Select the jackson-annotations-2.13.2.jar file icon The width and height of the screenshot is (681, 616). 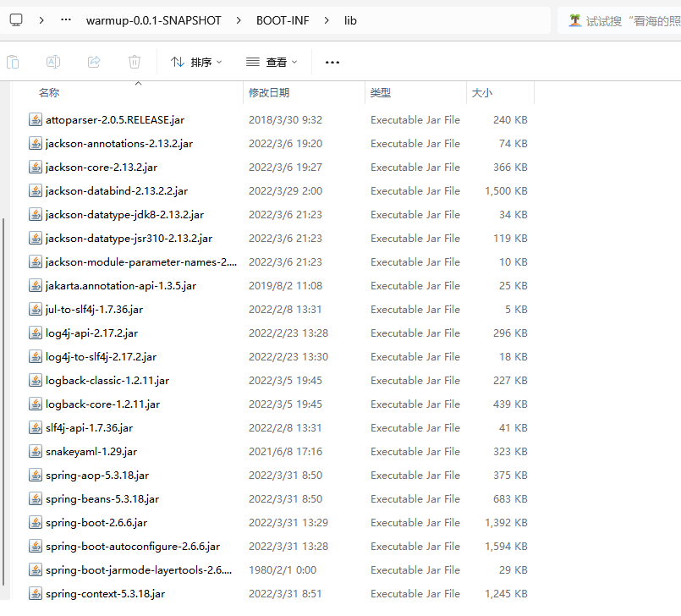[x=36, y=143]
